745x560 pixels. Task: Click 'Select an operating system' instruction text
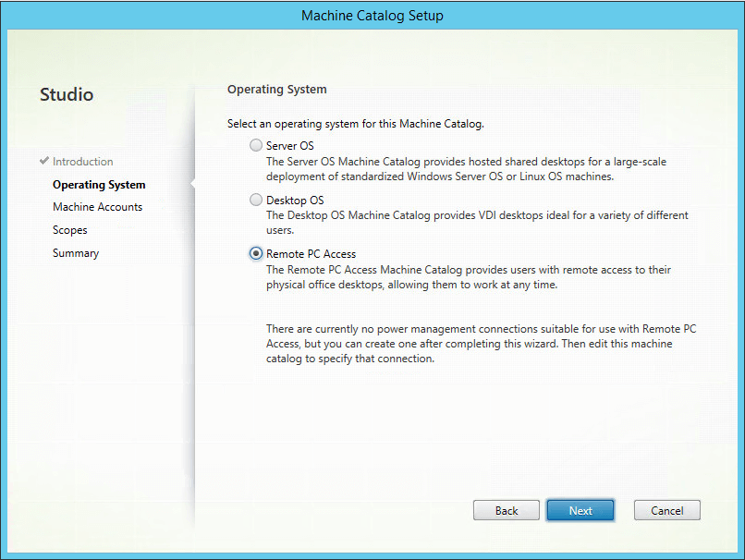(355, 124)
